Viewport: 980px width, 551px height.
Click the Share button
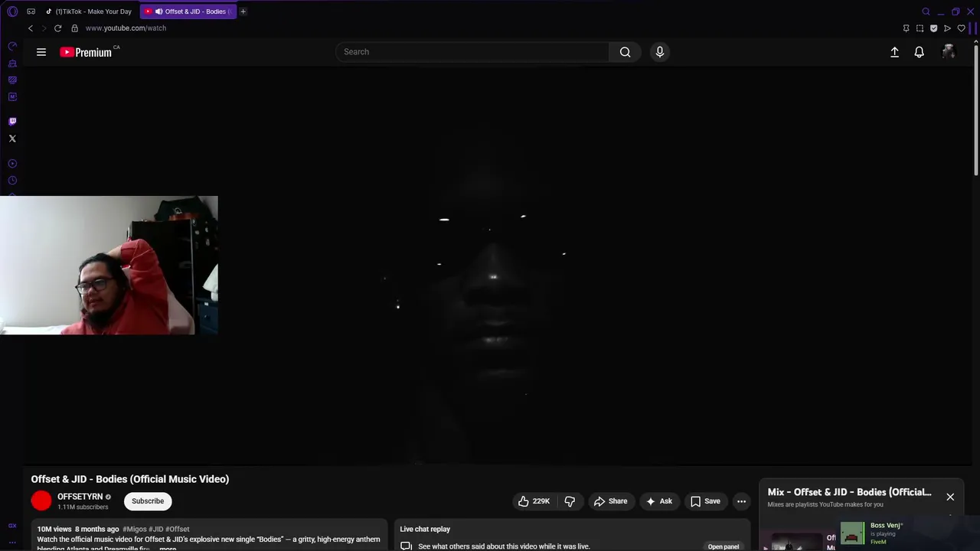(x=610, y=501)
